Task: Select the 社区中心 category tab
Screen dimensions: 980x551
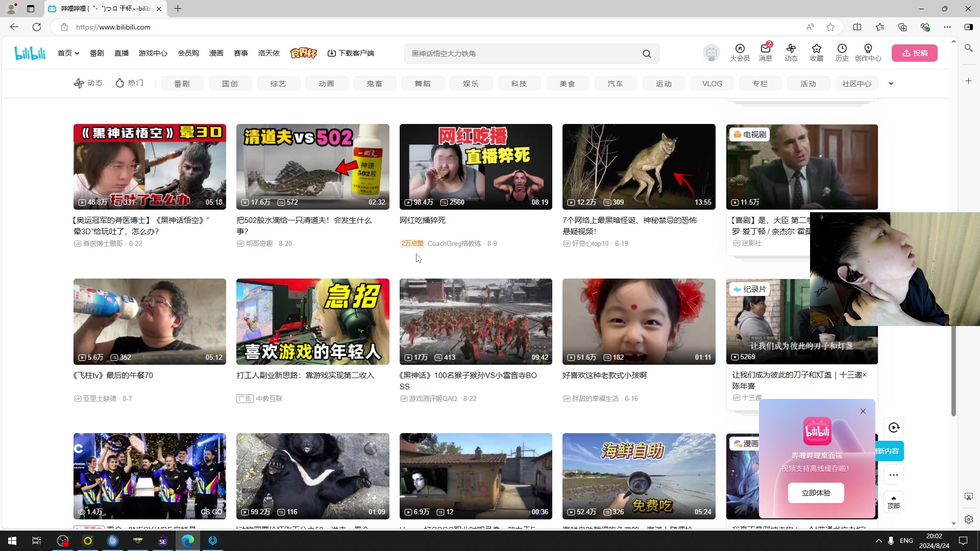Action: coord(856,84)
